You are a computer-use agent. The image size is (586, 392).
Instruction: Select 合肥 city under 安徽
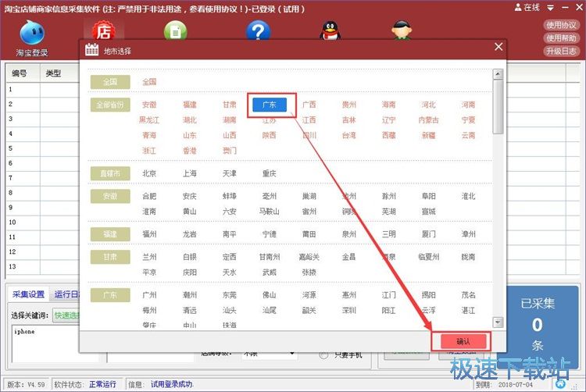tap(149, 196)
